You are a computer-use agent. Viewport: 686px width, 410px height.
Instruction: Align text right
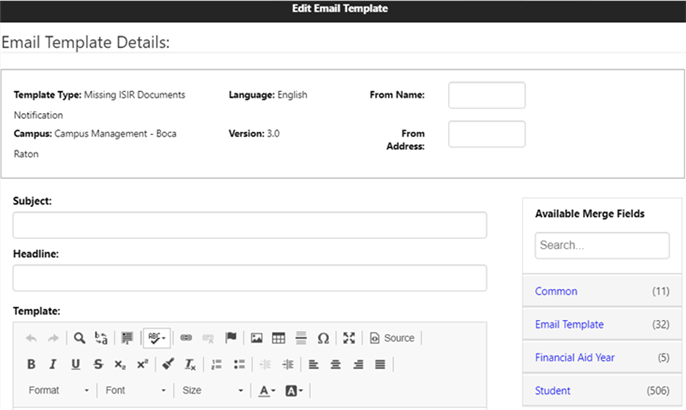358,364
